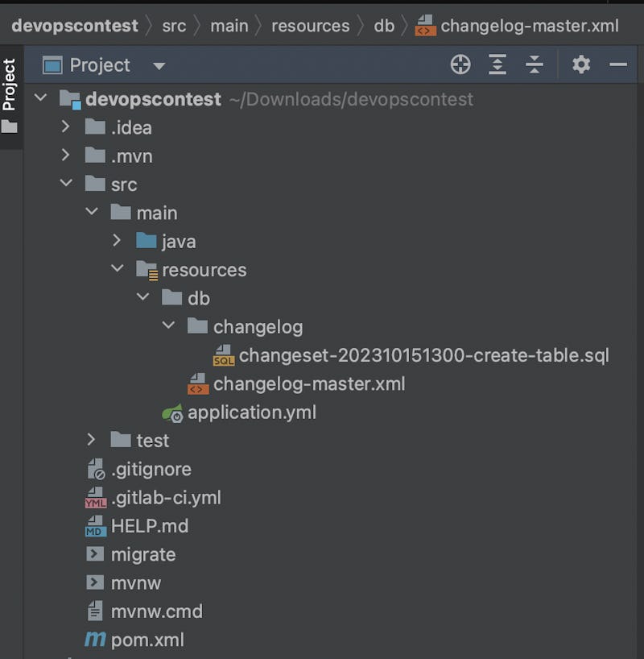Click the devopscontest breadcrumb
The image size is (644, 659).
pos(74,26)
